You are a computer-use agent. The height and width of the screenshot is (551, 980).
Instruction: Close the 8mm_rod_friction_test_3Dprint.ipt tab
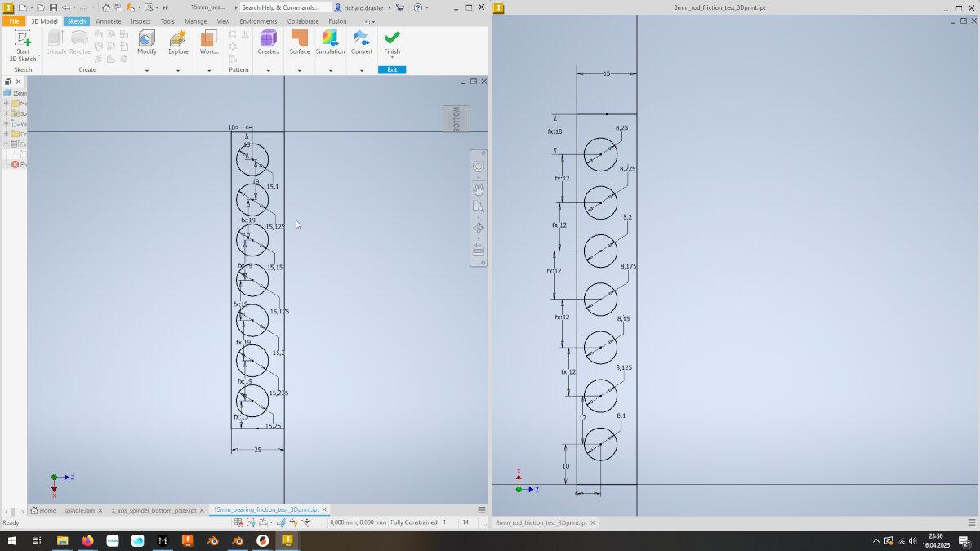coord(593,522)
